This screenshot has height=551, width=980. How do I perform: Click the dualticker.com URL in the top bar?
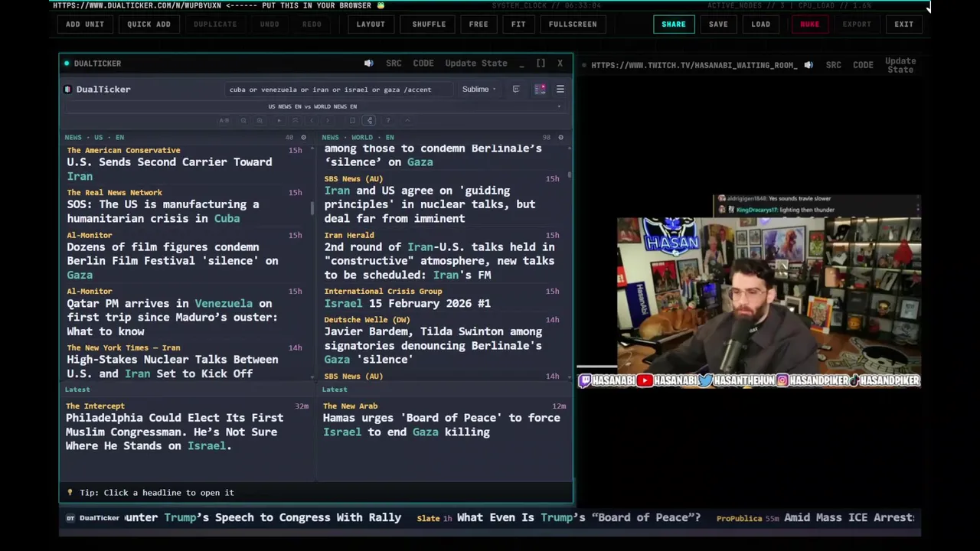137,5
